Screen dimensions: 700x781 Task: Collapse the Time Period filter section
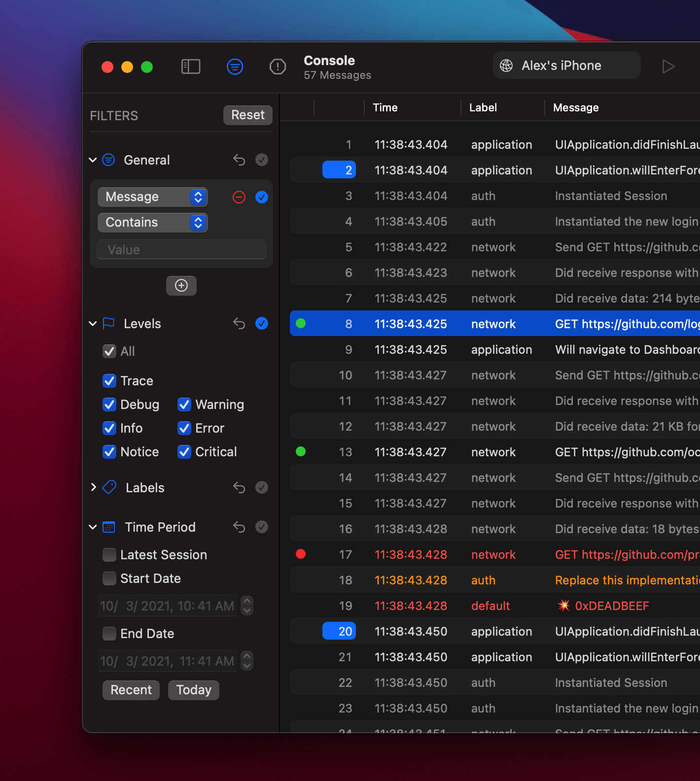point(93,527)
